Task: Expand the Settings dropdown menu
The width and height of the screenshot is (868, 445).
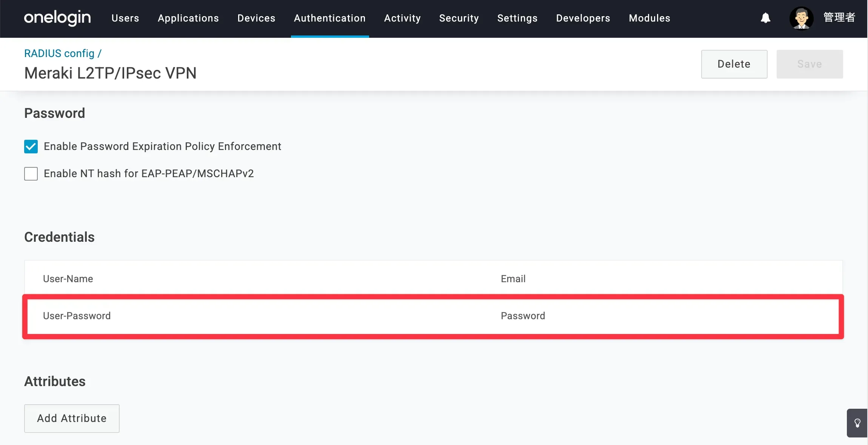Action: pos(517,18)
